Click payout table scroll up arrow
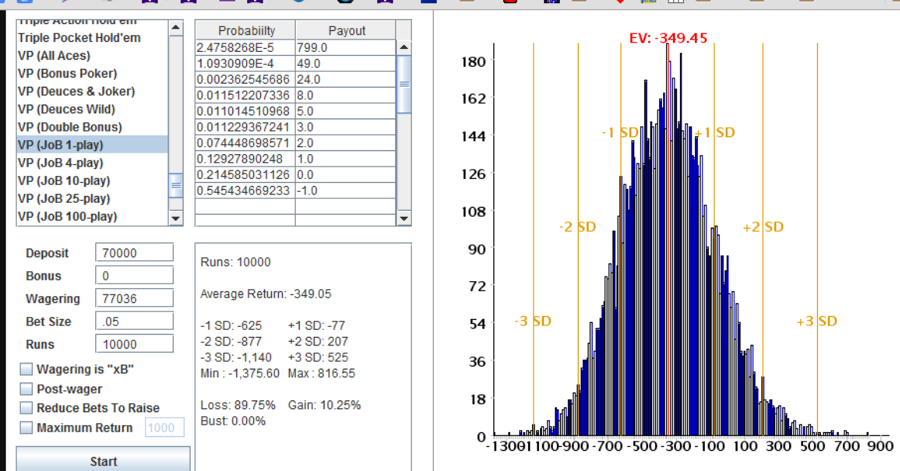 (x=404, y=47)
